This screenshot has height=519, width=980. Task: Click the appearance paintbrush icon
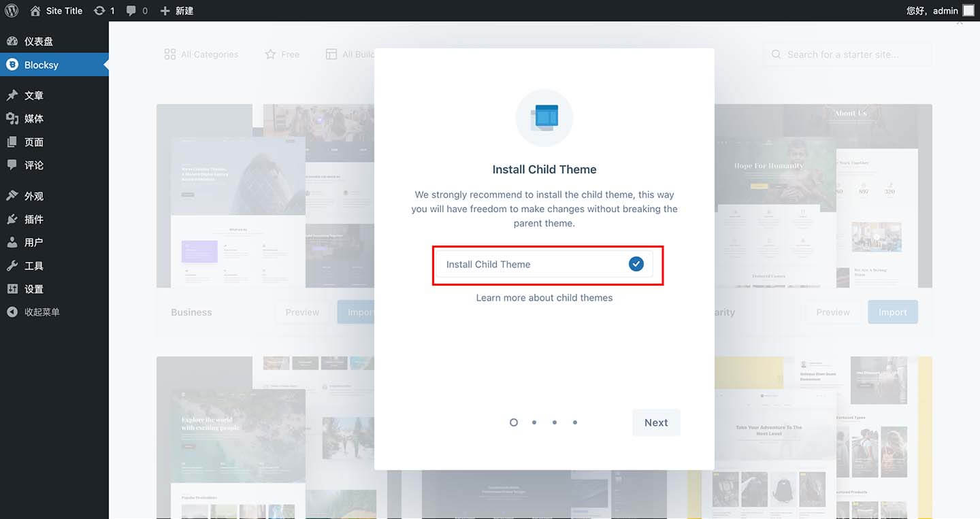pos(12,195)
